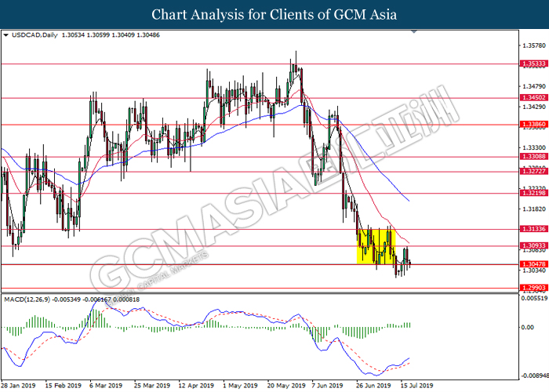Image resolution: width=549 pixels, height=392 pixels.
Task: Click the chart shift marker triangle at top
Action: [x=414, y=31]
